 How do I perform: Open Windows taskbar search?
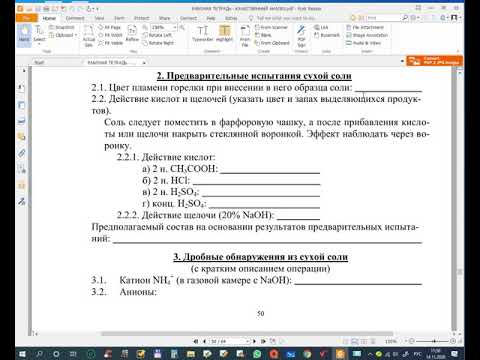pyautogui.click(x=39, y=354)
